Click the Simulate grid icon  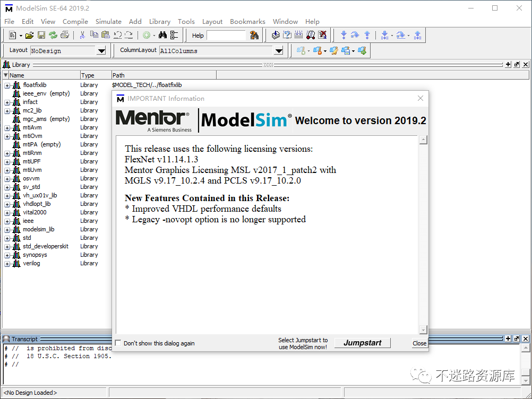[298, 35]
